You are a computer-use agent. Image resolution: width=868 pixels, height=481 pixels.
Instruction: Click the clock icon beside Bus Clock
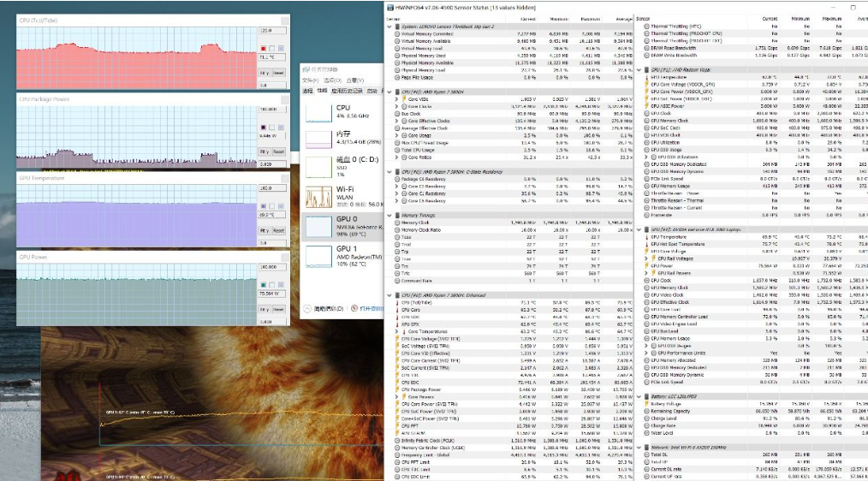tap(397, 114)
